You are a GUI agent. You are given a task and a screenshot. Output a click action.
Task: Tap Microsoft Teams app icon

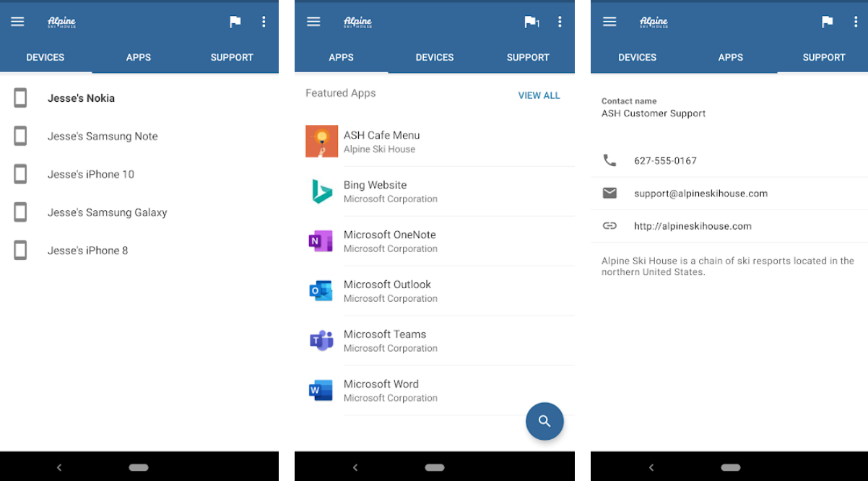[321, 341]
